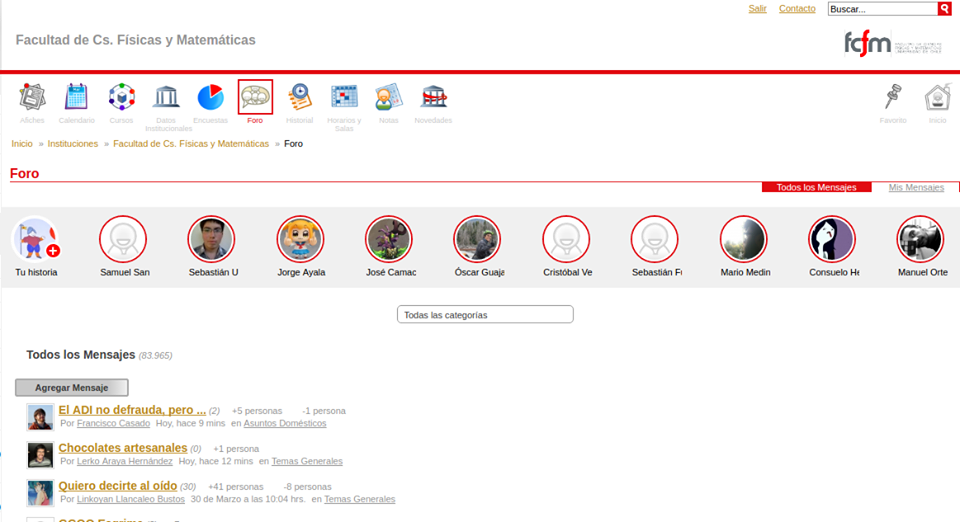This screenshot has height=522, width=960.
Task: Expand the Todas las categorías dropdown
Action: click(x=485, y=314)
